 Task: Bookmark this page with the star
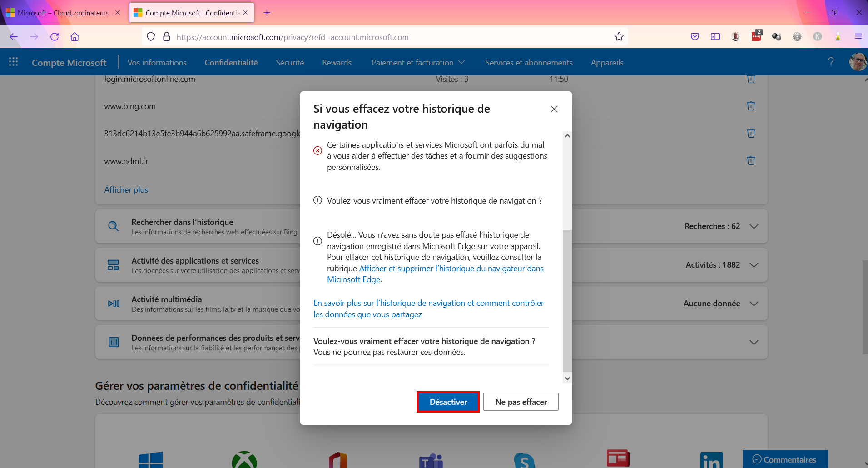619,37
